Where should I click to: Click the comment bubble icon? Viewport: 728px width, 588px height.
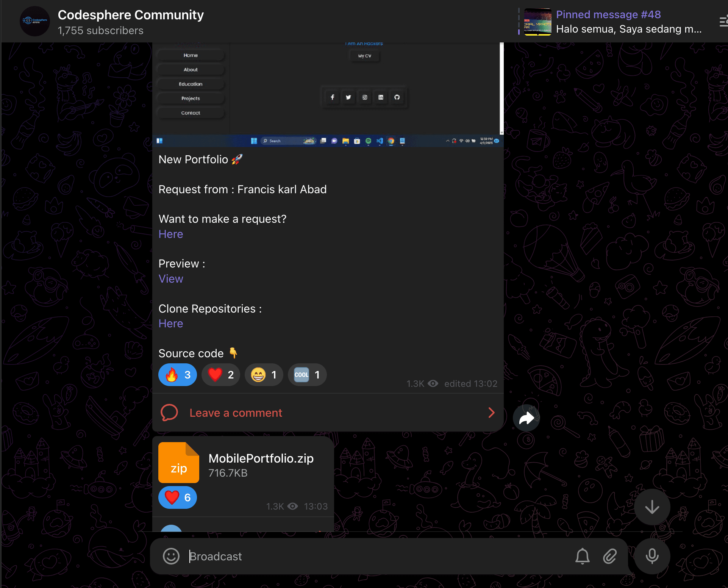click(x=169, y=413)
